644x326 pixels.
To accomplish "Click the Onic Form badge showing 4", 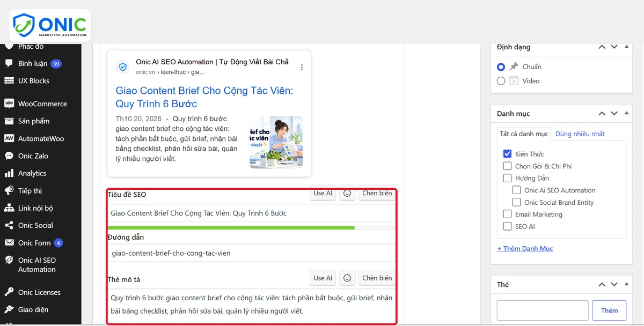I will (58, 243).
